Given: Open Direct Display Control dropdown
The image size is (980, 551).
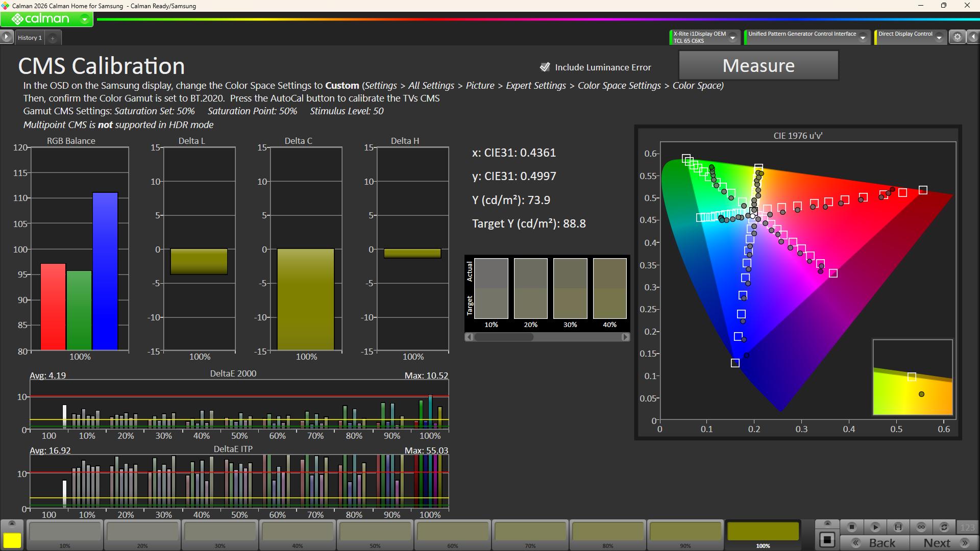Looking at the screenshot, I should (x=939, y=37).
